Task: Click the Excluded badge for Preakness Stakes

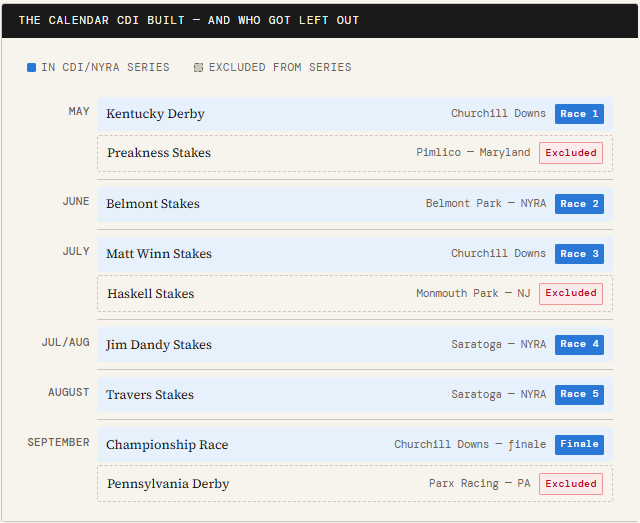Action: click(x=571, y=153)
